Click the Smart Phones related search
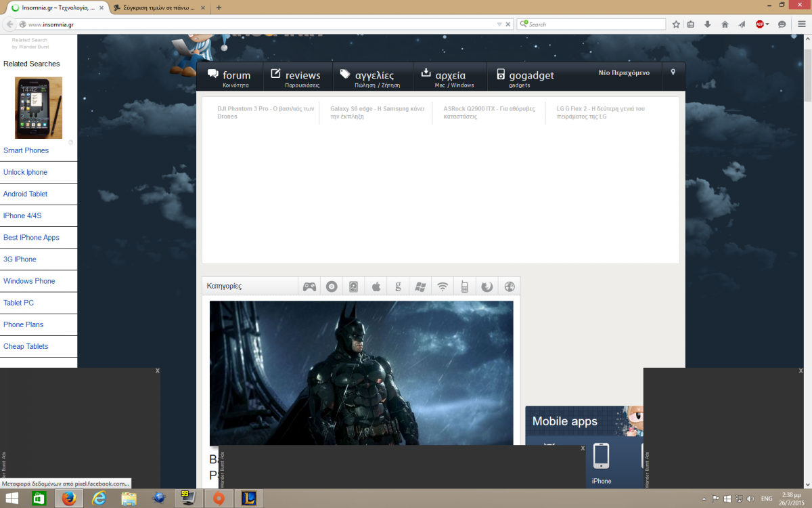812x508 pixels. point(26,150)
